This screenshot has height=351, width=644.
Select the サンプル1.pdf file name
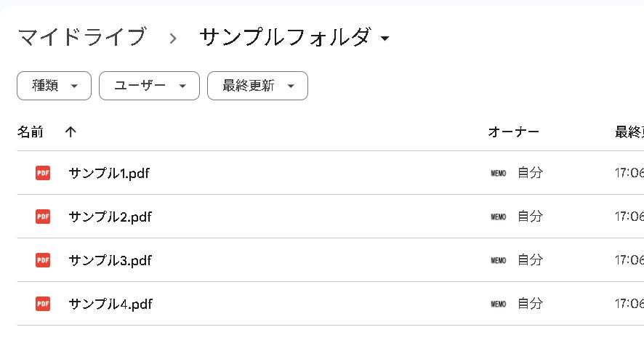pyautogui.click(x=109, y=173)
